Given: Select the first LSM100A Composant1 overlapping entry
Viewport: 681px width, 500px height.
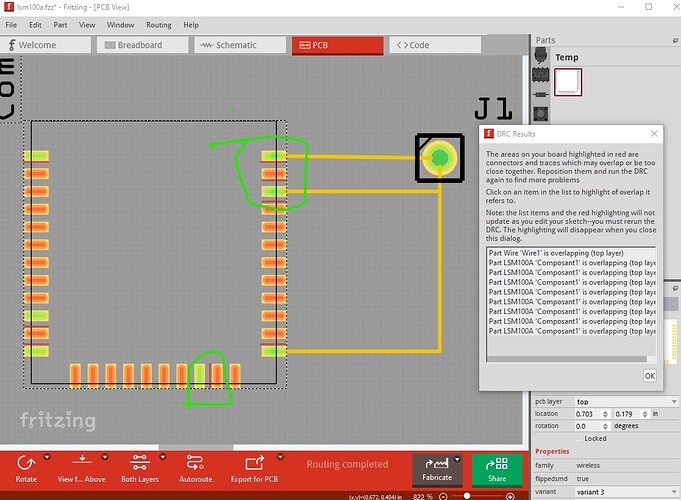Looking at the screenshot, I should (571, 263).
